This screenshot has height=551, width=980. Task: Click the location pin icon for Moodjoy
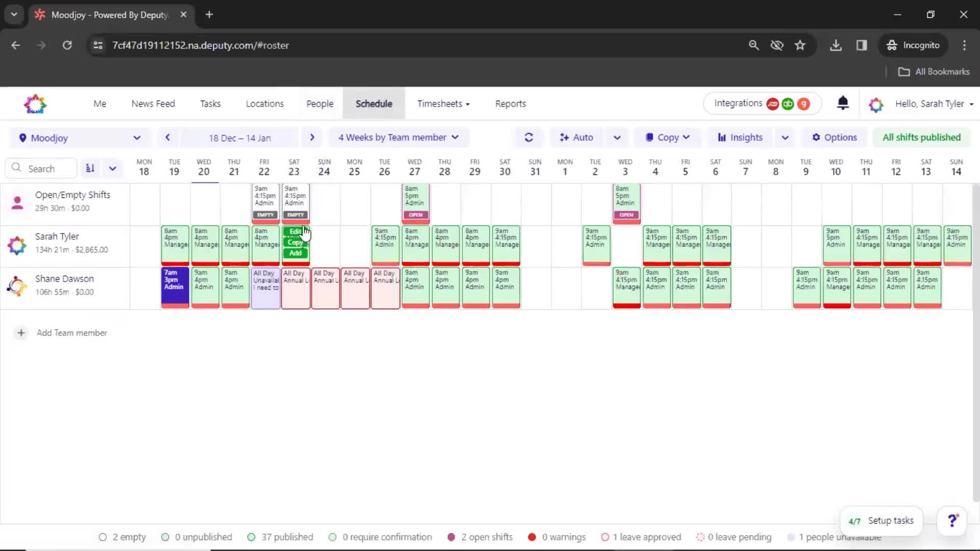(x=22, y=137)
